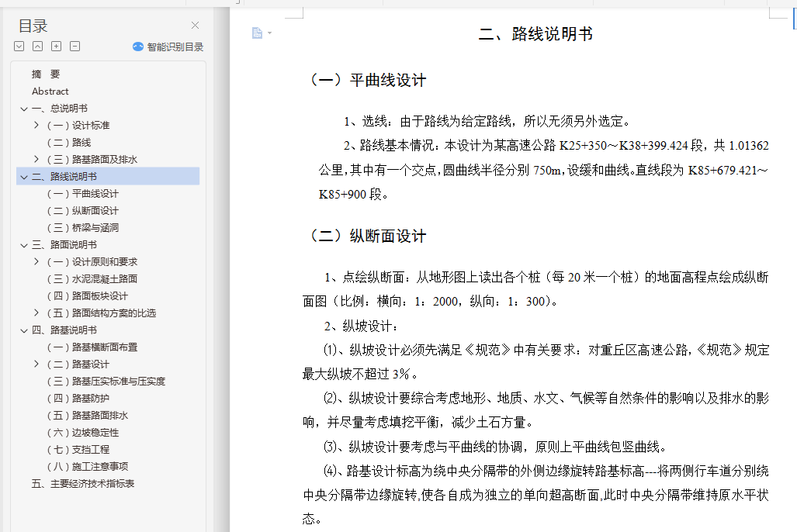Collapse the 四、路基说明书 outline section
The width and height of the screenshot is (797, 532).
click(x=24, y=330)
